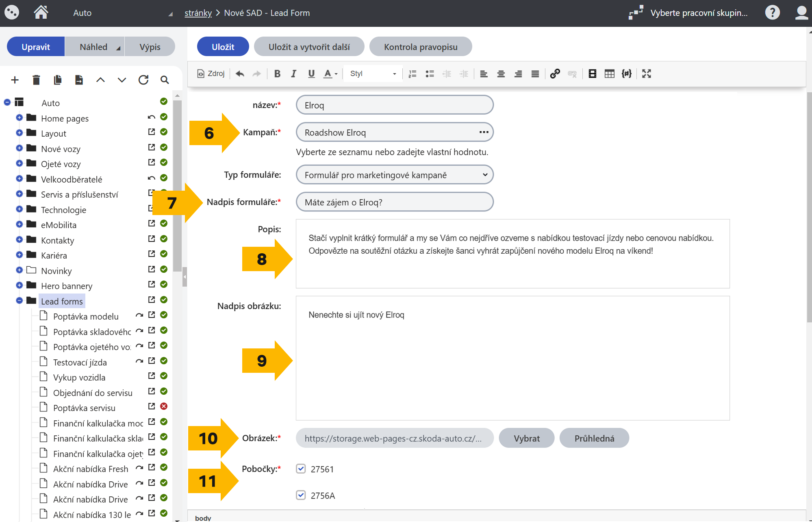The width and height of the screenshot is (812, 522).
Task: Click the Nadpis formuláře input field
Action: click(x=395, y=202)
